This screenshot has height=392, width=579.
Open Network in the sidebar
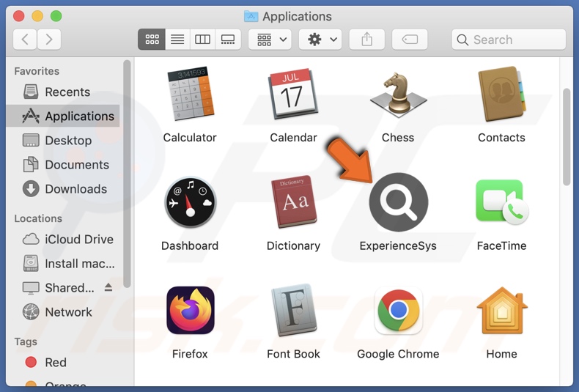point(63,312)
